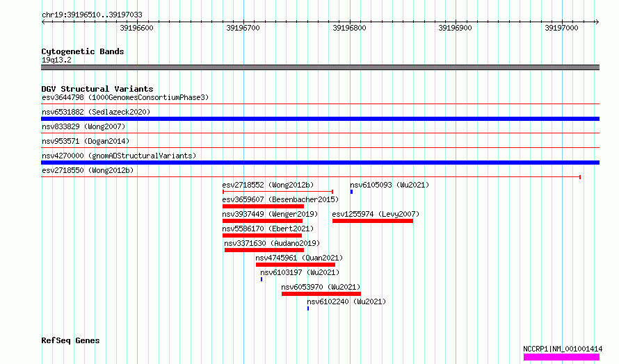Click the esv2718552 Wong2012b variant label

pyautogui.click(x=268, y=185)
